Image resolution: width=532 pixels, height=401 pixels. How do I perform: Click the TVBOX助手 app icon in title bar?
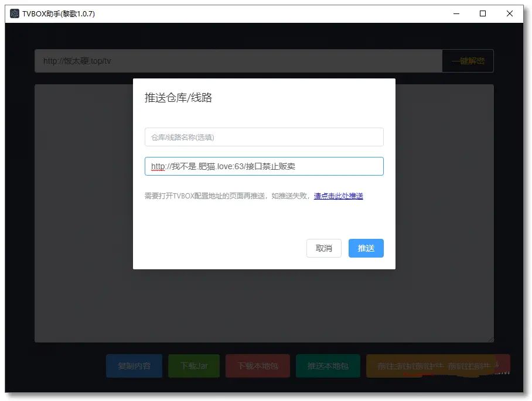pos(15,13)
